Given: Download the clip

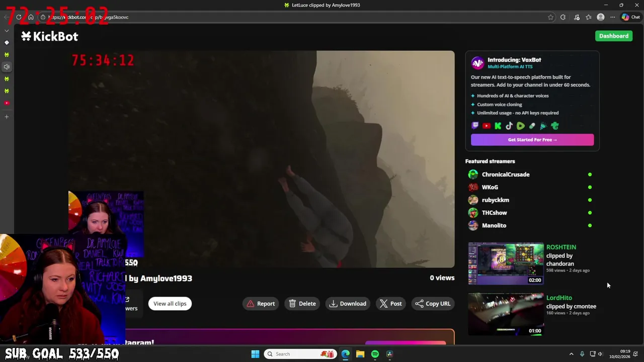Looking at the screenshot, I should (x=348, y=304).
